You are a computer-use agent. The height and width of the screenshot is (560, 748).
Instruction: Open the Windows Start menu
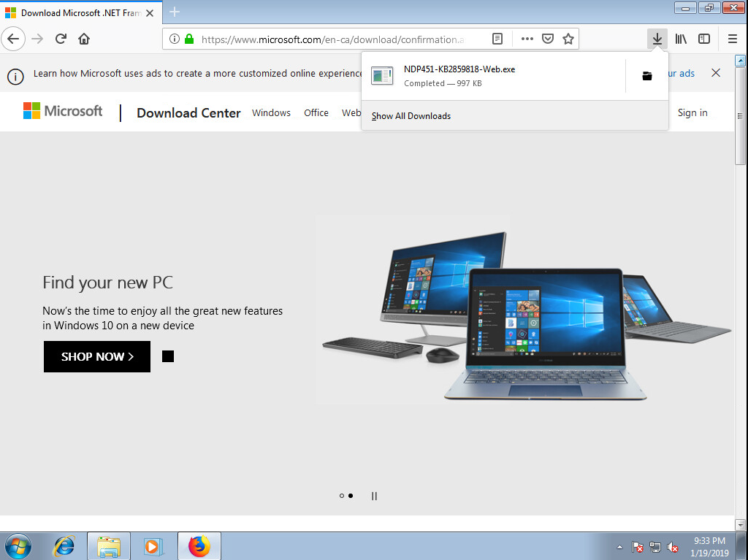18,546
